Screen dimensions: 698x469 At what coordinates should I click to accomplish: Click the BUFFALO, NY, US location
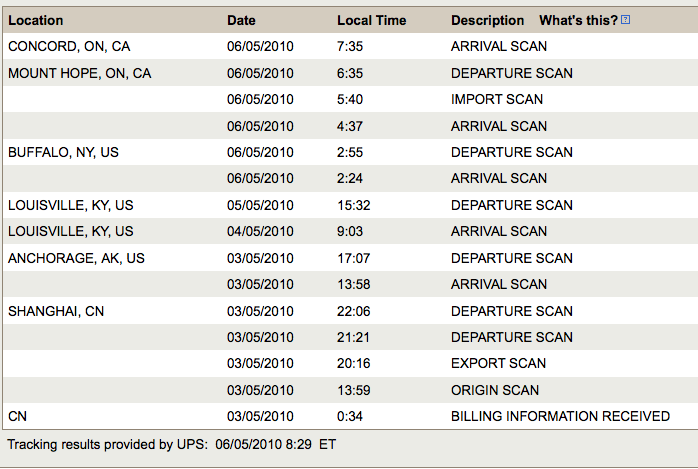pyautogui.click(x=63, y=152)
